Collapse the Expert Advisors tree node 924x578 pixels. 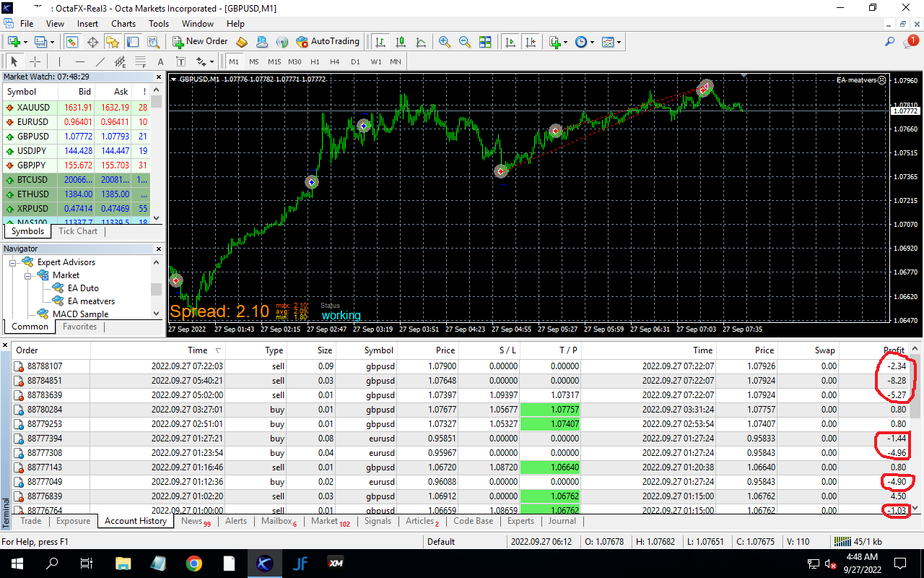[x=14, y=262]
